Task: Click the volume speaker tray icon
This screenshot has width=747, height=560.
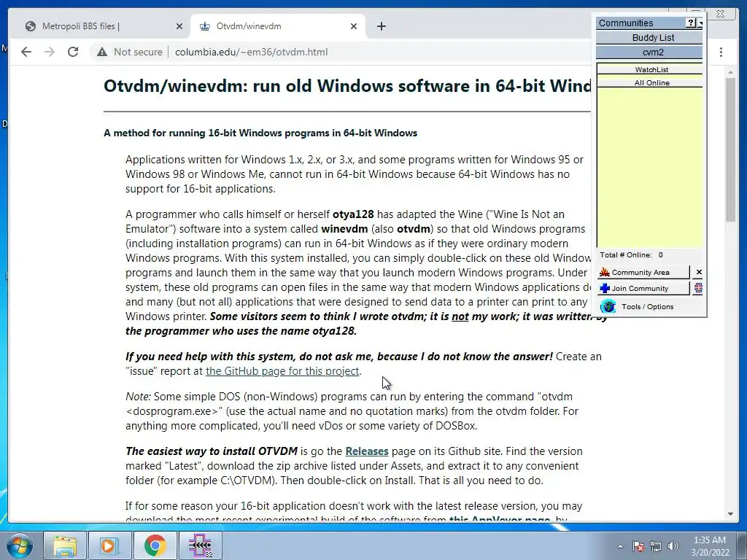Action: pyautogui.click(x=673, y=546)
